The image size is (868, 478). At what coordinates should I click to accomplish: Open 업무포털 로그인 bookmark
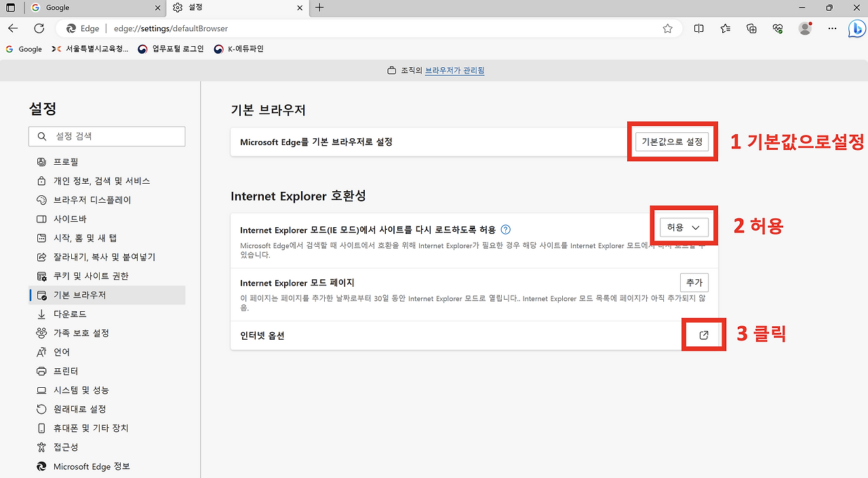(x=171, y=49)
